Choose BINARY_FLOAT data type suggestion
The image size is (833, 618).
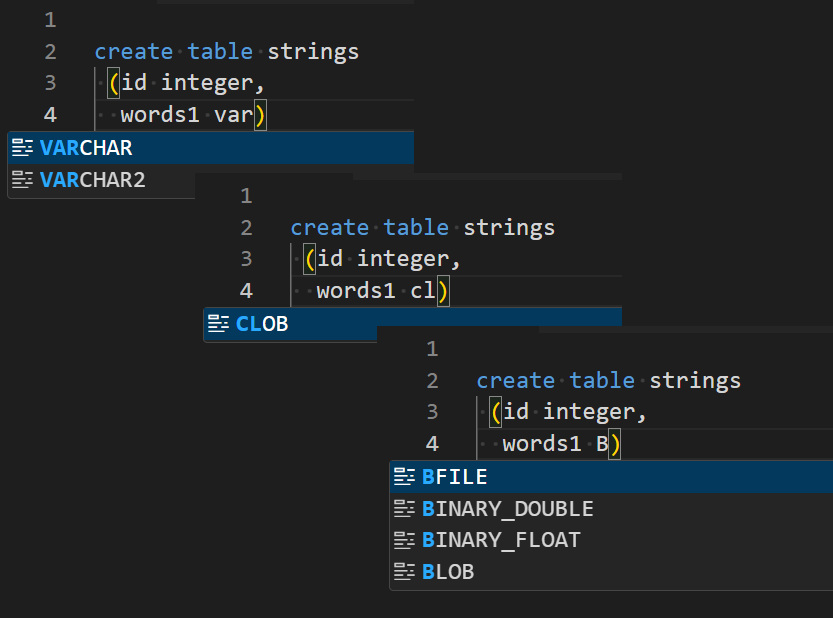click(611, 540)
